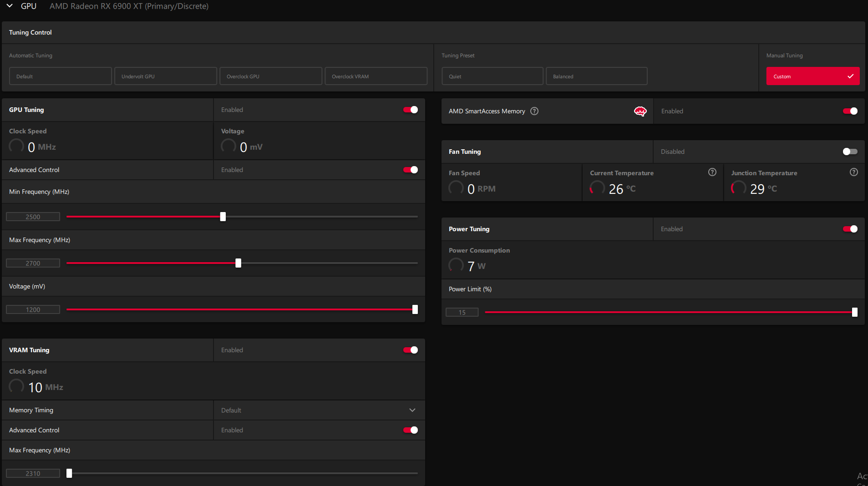Click the Max Frequency 2700 input field
The height and width of the screenshot is (486, 868).
[x=33, y=263]
